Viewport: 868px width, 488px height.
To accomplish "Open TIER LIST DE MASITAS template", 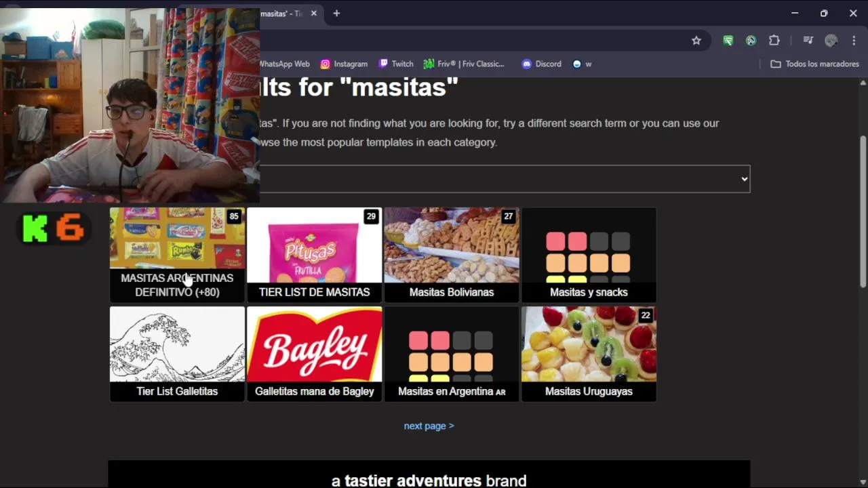I will click(314, 255).
